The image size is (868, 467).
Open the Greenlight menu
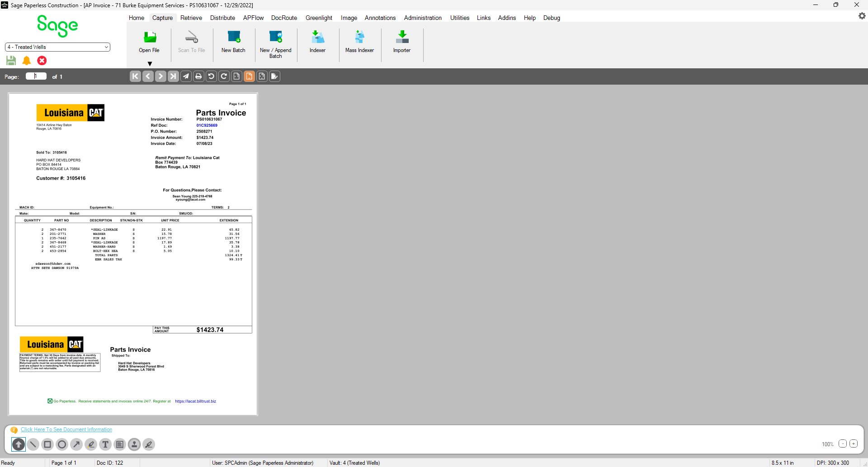click(319, 18)
